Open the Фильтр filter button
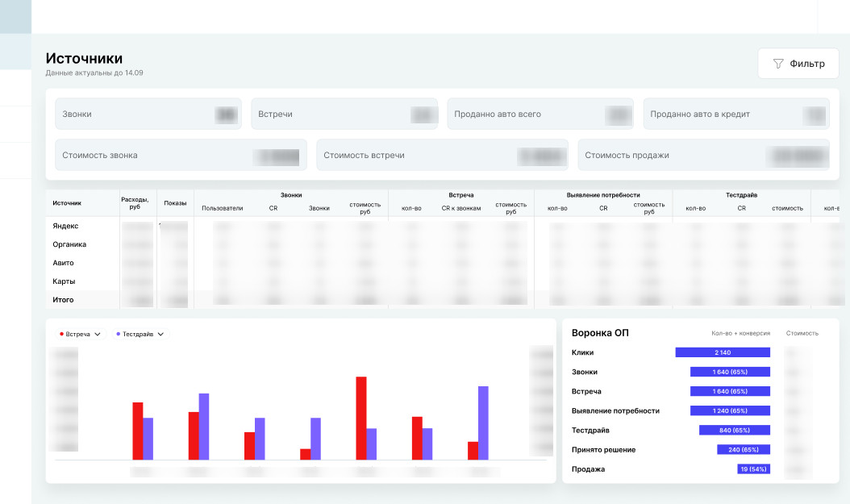 tap(798, 64)
